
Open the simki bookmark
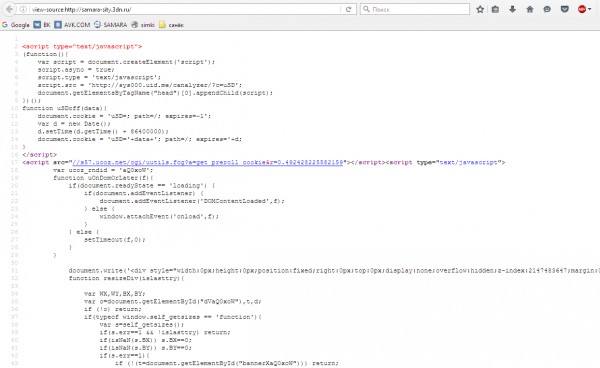[143, 25]
